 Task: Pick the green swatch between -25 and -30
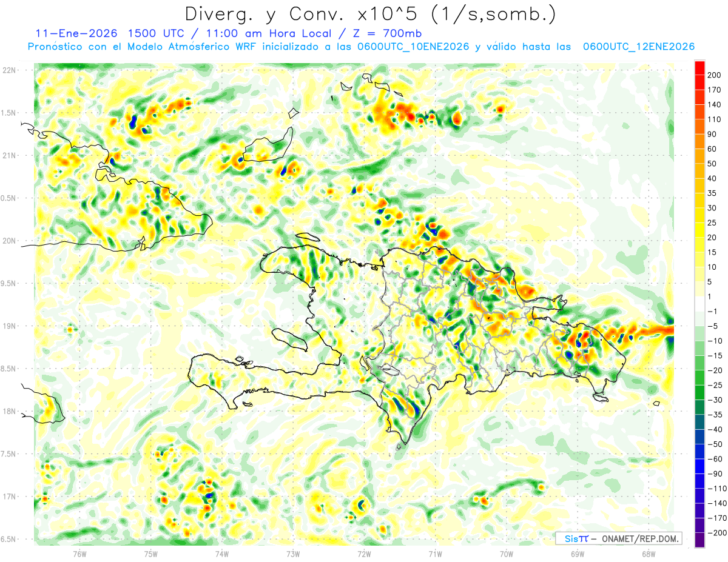click(699, 393)
